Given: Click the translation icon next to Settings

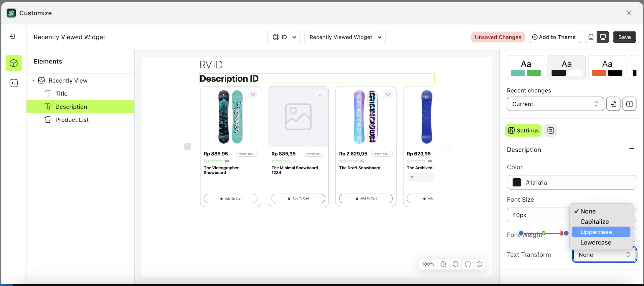Looking at the screenshot, I should [551, 130].
